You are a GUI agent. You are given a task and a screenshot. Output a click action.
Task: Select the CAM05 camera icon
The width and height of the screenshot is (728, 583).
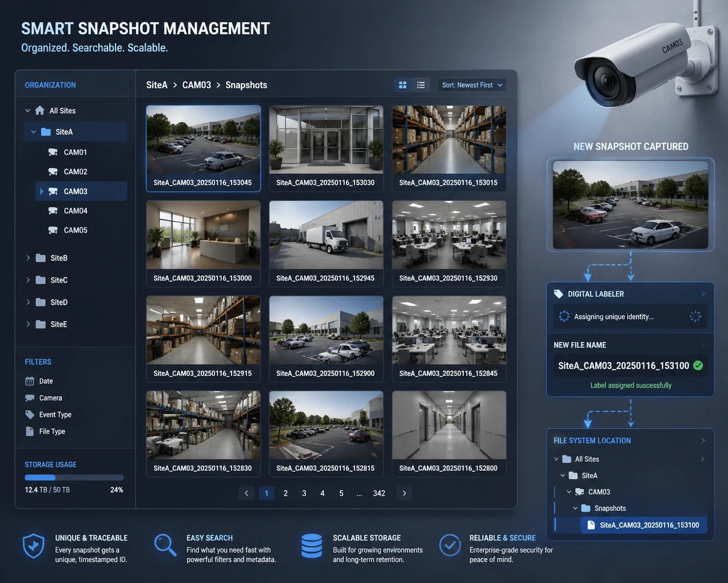click(53, 230)
